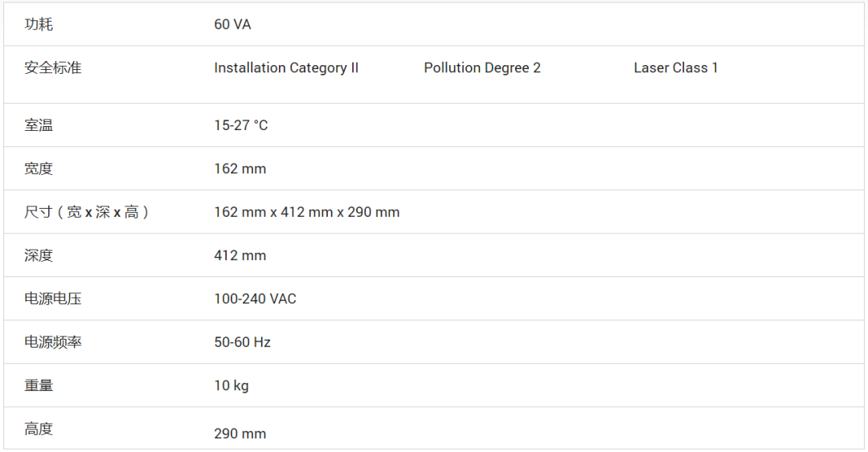
Task: Click the 深度 row label
Action: click(x=39, y=255)
